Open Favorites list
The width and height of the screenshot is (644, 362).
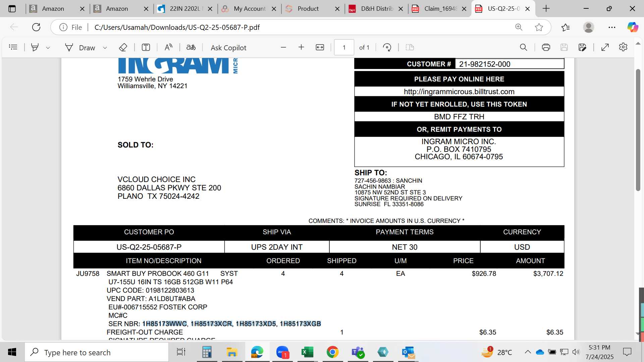[x=566, y=27]
